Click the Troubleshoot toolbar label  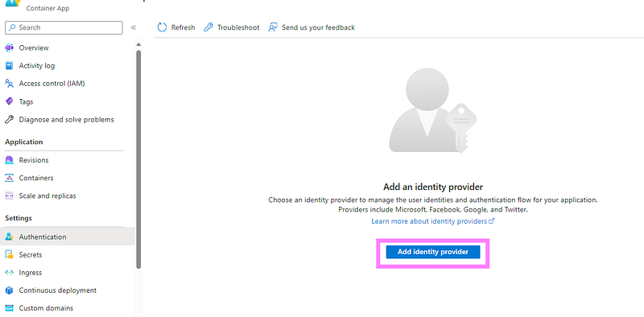point(238,27)
